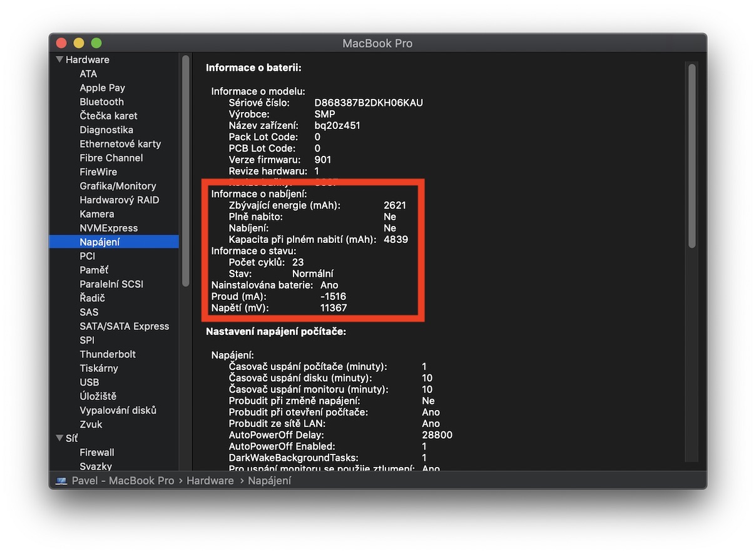Open SATA/SATA Express entry
The image size is (756, 554).
click(124, 326)
